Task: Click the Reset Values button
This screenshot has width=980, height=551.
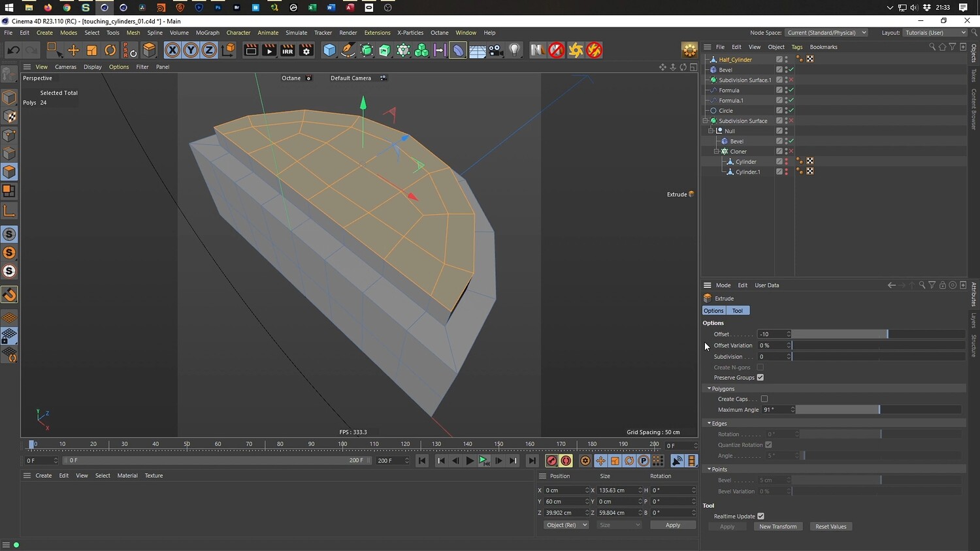Action: tap(830, 527)
